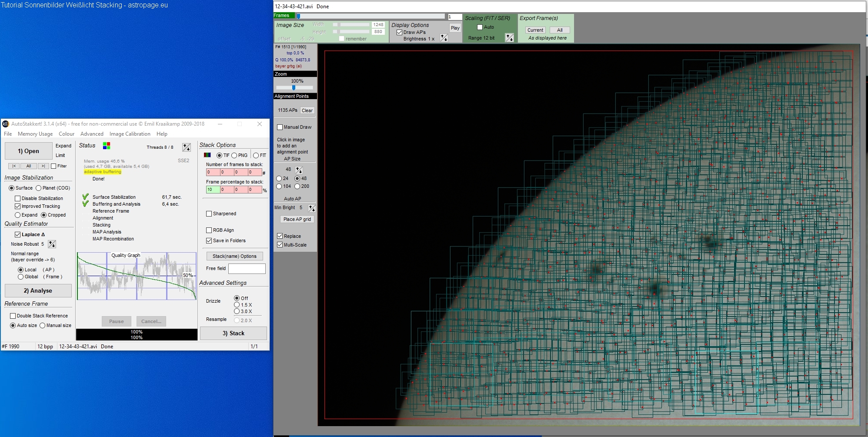Image resolution: width=868 pixels, height=437 pixels.
Task: Open the File menu
Action: (x=8, y=134)
